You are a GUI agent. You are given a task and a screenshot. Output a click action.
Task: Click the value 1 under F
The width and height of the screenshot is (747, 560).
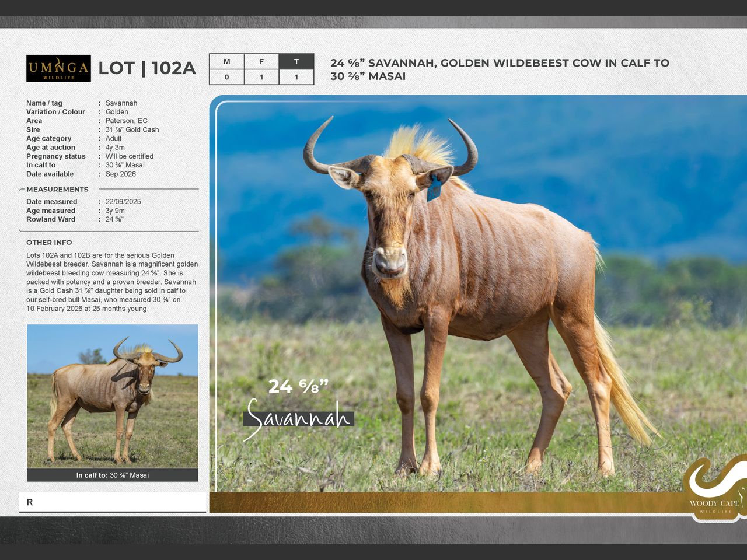261,77
